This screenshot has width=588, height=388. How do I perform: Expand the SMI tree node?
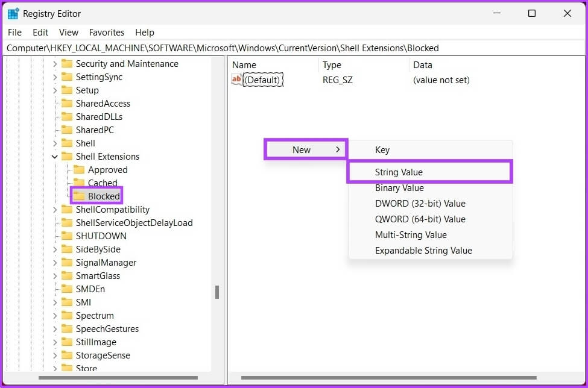click(x=55, y=302)
